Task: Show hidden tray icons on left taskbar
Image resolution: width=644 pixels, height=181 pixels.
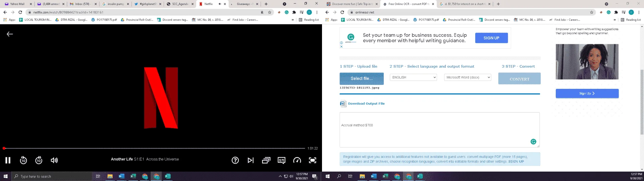Action: [280, 176]
